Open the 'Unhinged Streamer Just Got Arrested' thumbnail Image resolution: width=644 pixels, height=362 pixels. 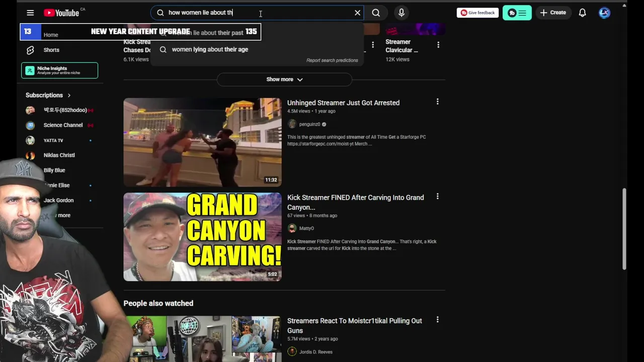click(x=202, y=142)
